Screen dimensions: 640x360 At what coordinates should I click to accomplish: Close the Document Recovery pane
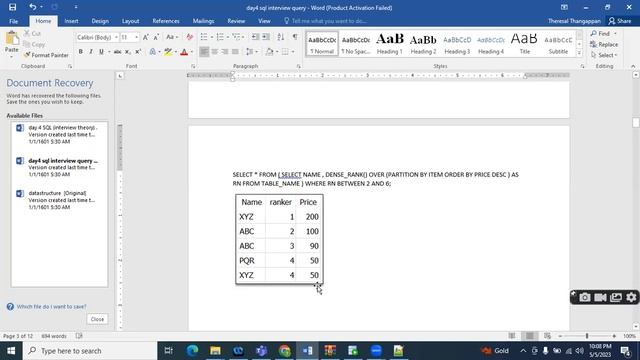97,319
